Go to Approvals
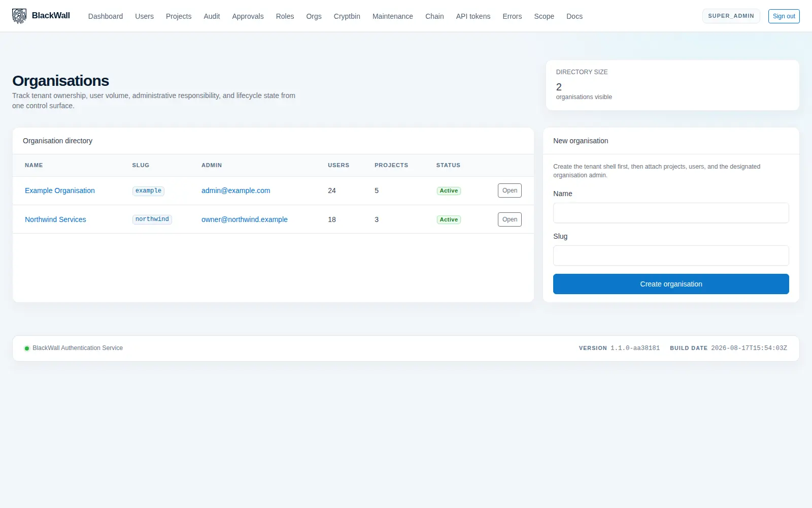812x508 pixels. [x=248, y=16]
